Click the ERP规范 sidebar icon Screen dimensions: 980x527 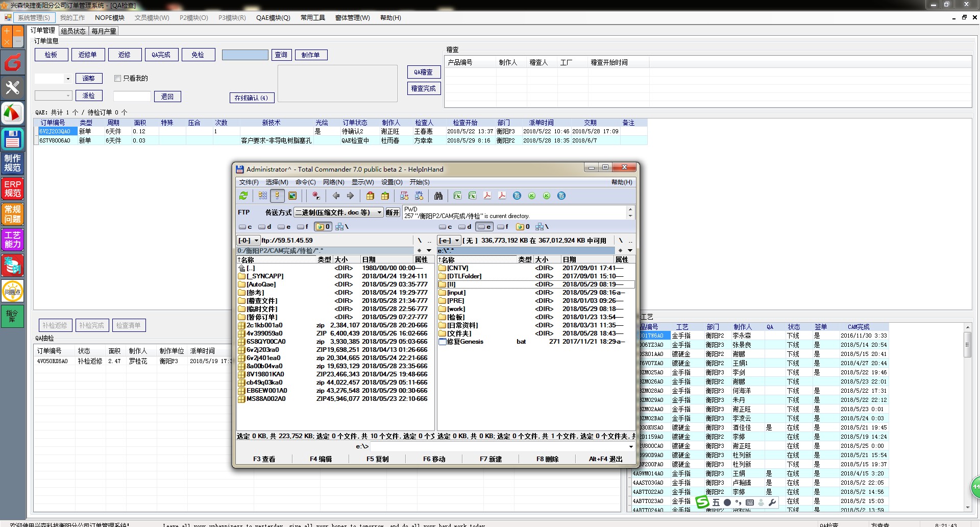(x=13, y=189)
